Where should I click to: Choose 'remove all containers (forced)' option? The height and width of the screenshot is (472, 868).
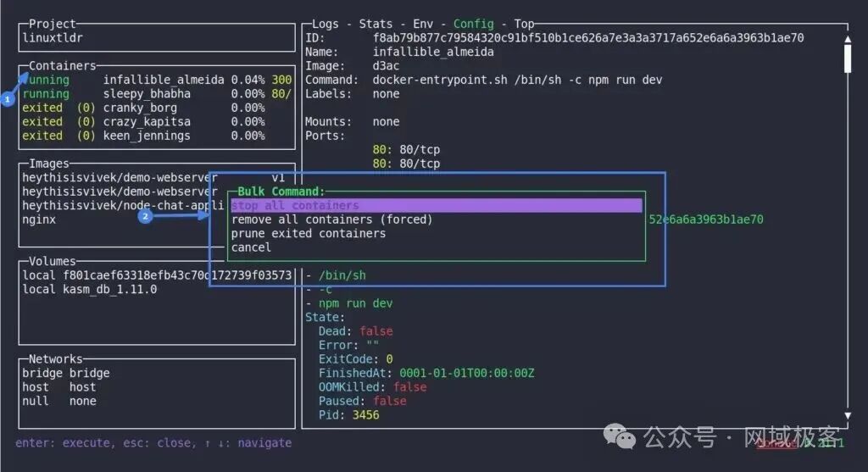click(331, 219)
